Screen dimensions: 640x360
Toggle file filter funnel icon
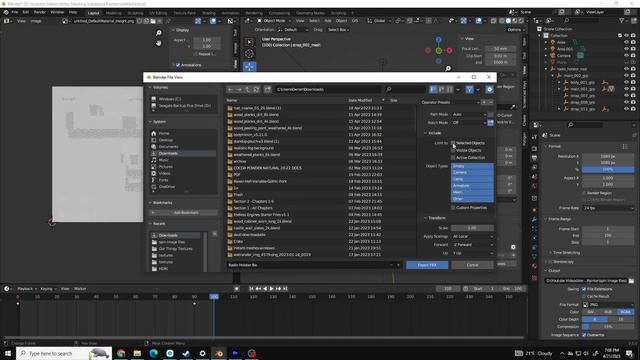pos(469,89)
